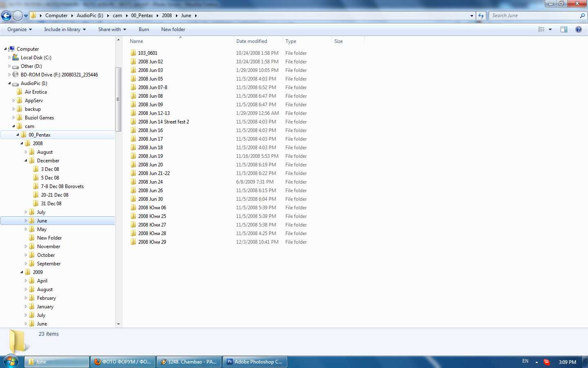Image resolution: width=588 pixels, height=368 pixels.
Task: Click the New folder button
Action: coord(173,29)
